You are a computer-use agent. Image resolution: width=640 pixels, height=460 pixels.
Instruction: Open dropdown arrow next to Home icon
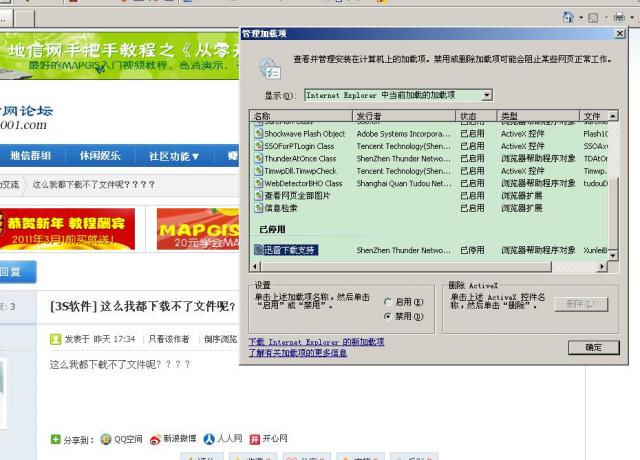coord(580,18)
